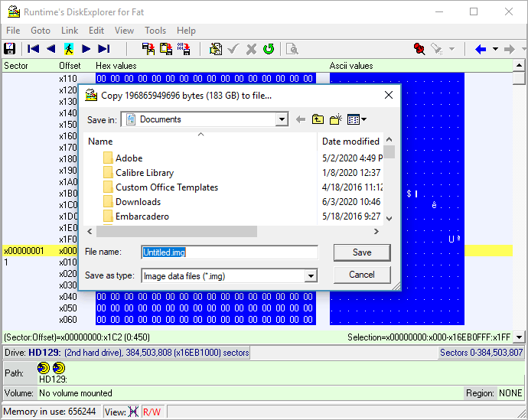Click the blue back navigation arrow
528x420 pixels.
point(481,49)
